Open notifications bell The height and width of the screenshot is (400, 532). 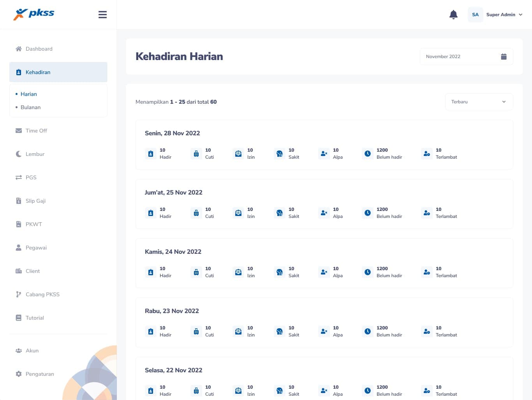pos(453,15)
